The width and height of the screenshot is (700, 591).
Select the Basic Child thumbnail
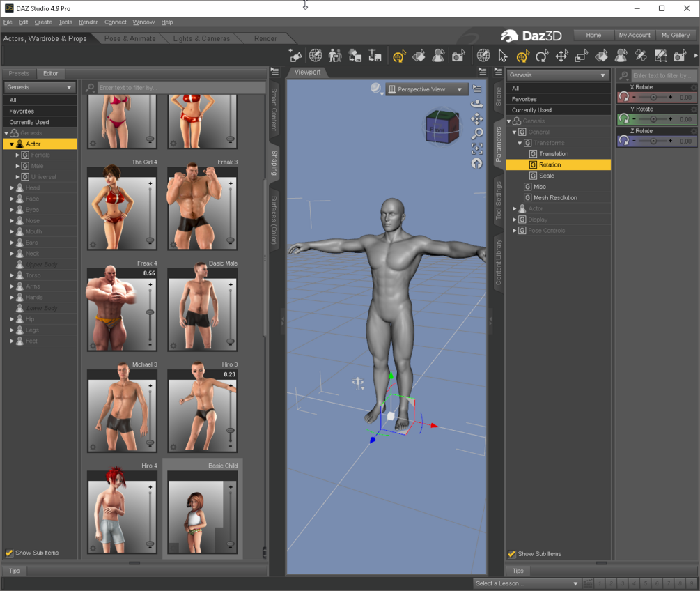click(x=203, y=509)
